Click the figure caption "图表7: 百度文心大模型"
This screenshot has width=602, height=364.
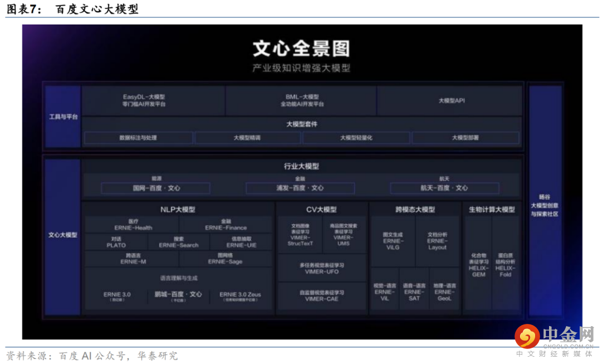click(x=73, y=9)
